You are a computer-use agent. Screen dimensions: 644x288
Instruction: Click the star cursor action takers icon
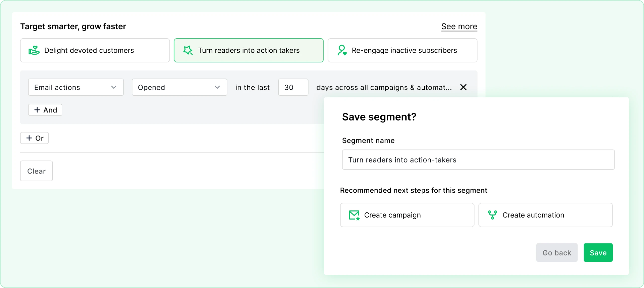tap(188, 50)
